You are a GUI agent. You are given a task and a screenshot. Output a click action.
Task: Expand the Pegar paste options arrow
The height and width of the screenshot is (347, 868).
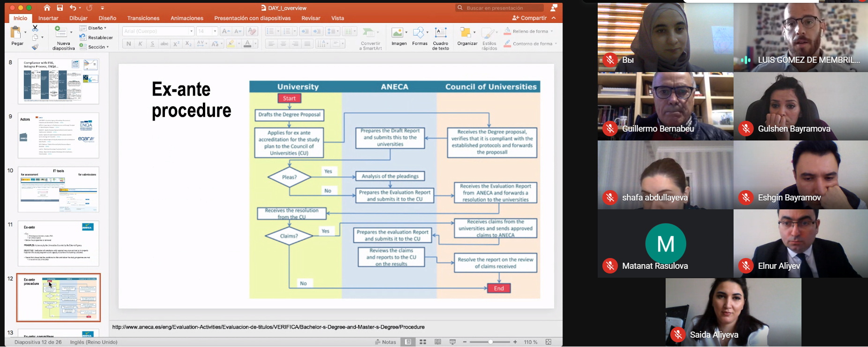pyautogui.click(x=25, y=32)
